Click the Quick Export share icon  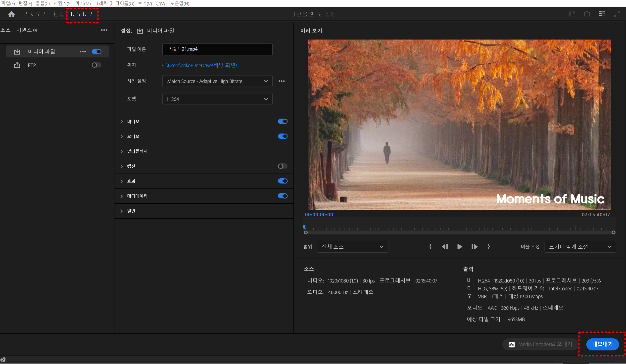coord(587,14)
